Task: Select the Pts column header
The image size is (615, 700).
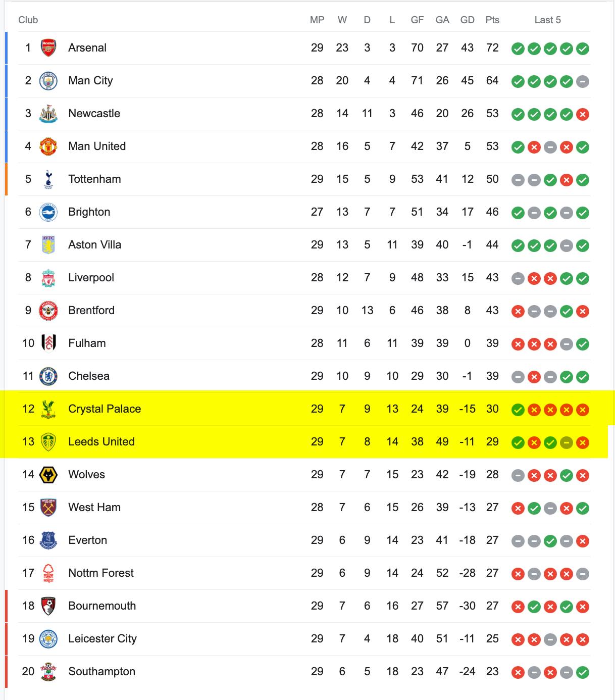Action: [x=492, y=20]
